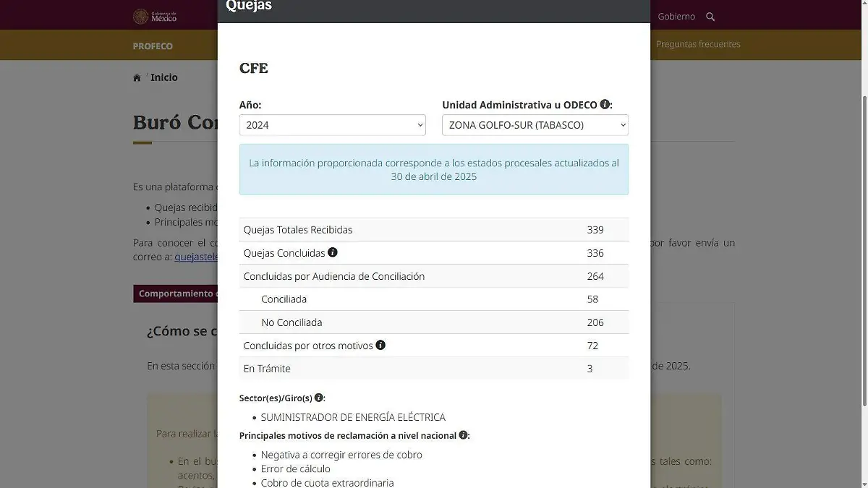Open the Gobierno menu item

[676, 17]
